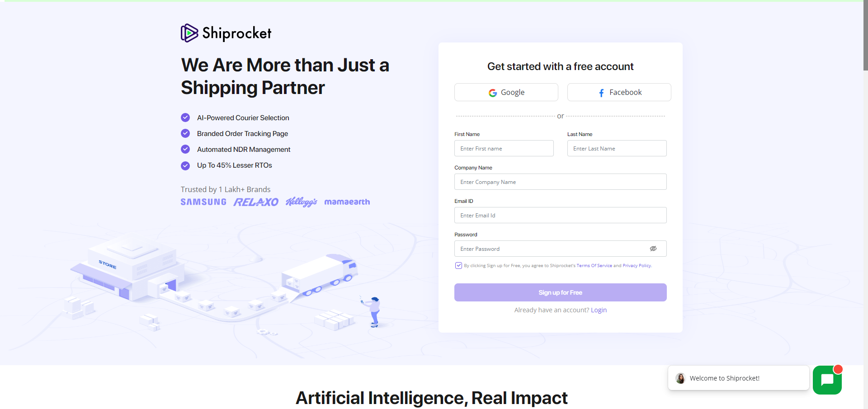
Task: Click the welcome message avatar icon
Action: coord(680,378)
